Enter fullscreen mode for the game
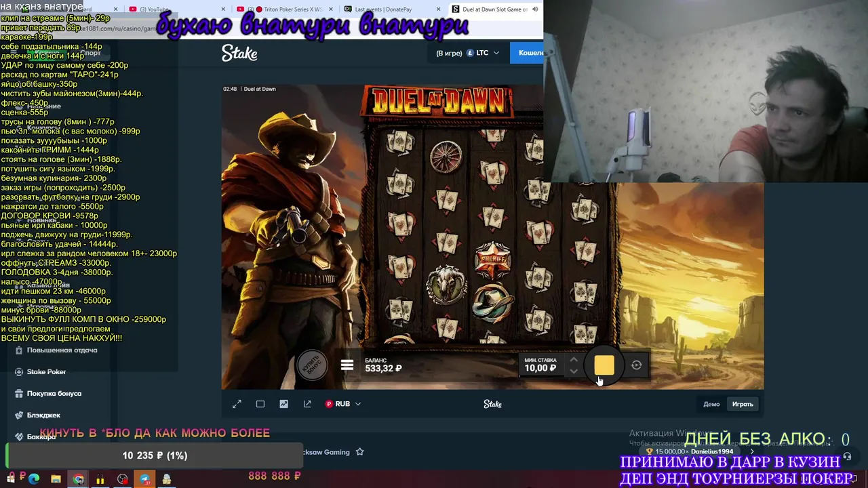 click(x=237, y=404)
